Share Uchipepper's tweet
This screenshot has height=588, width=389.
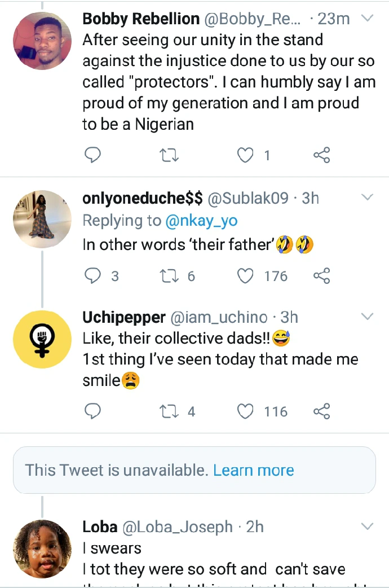point(321,411)
